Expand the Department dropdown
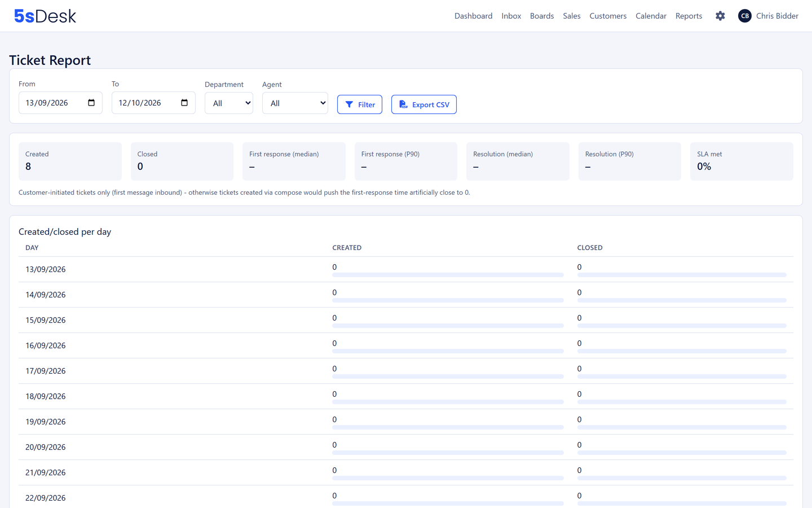 pyautogui.click(x=229, y=103)
